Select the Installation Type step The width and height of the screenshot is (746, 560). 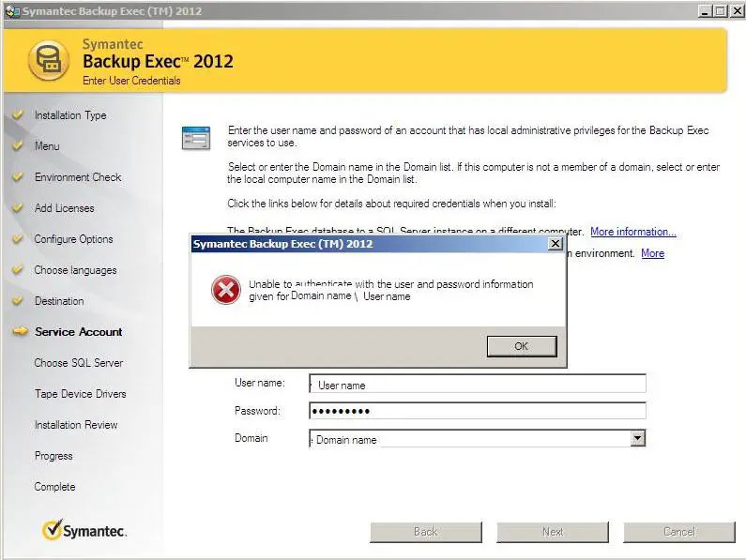[70, 115]
